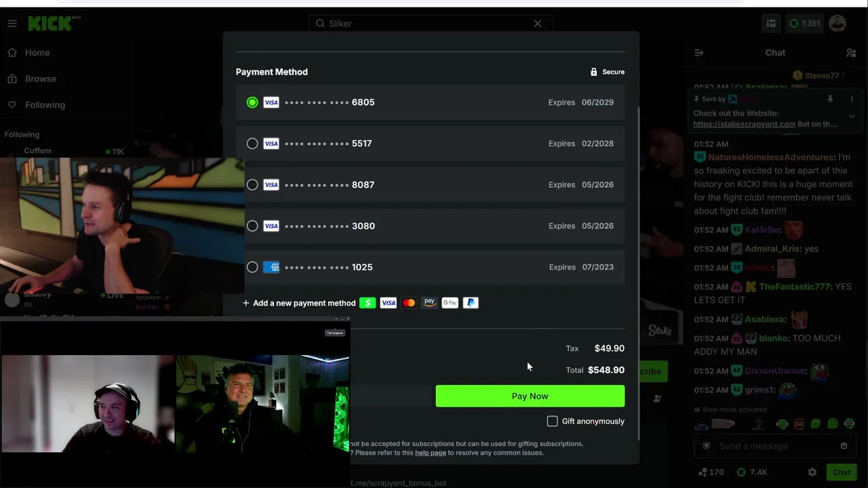Open the chat users list icon
The image size is (868, 488).
pos(851,53)
